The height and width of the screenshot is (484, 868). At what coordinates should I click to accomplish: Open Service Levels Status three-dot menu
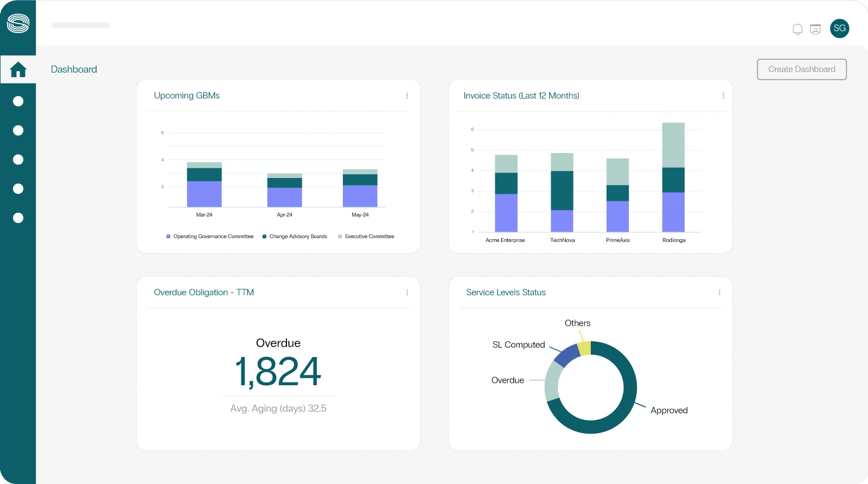click(x=719, y=292)
